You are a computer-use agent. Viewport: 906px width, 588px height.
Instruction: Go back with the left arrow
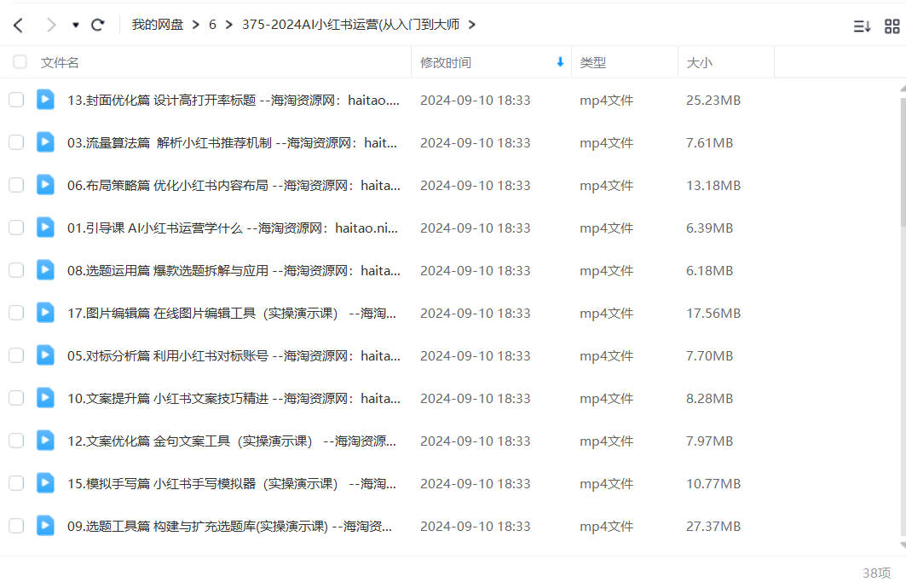click(x=18, y=25)
